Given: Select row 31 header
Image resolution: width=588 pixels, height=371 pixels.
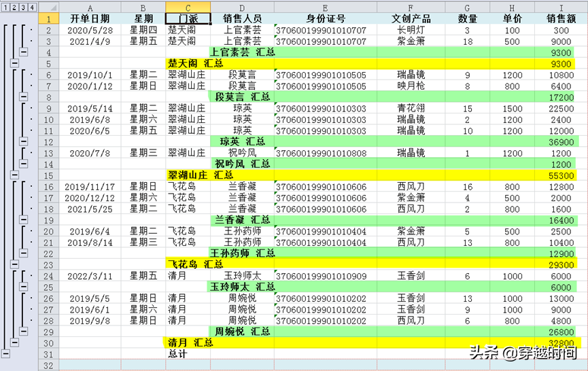Looking at the screenshot, I should pyautogui.click(x=49, y=354).
